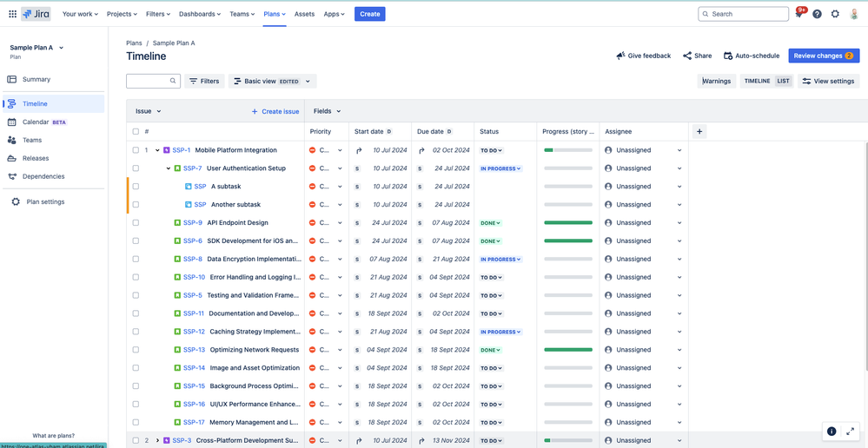Click the Auto-schedule calendar icon
The width and height of the screenshot is (868, 448).
point(728,56)
